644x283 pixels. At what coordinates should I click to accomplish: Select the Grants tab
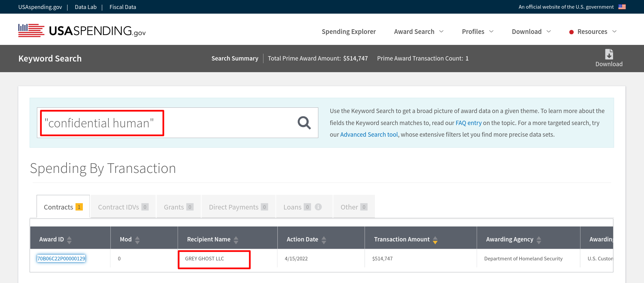179,207
